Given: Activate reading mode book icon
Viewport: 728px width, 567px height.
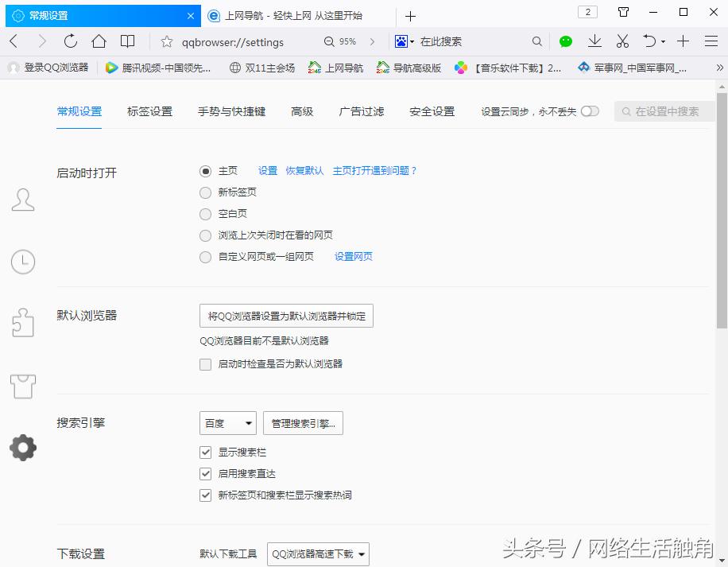Looking at the screenshot, I should coord(127,41).
